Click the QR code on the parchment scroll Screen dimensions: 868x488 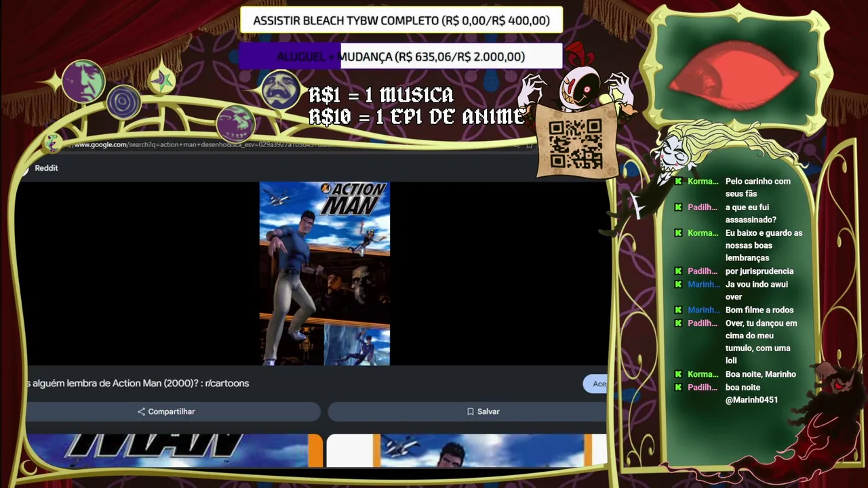coord(576,144)
